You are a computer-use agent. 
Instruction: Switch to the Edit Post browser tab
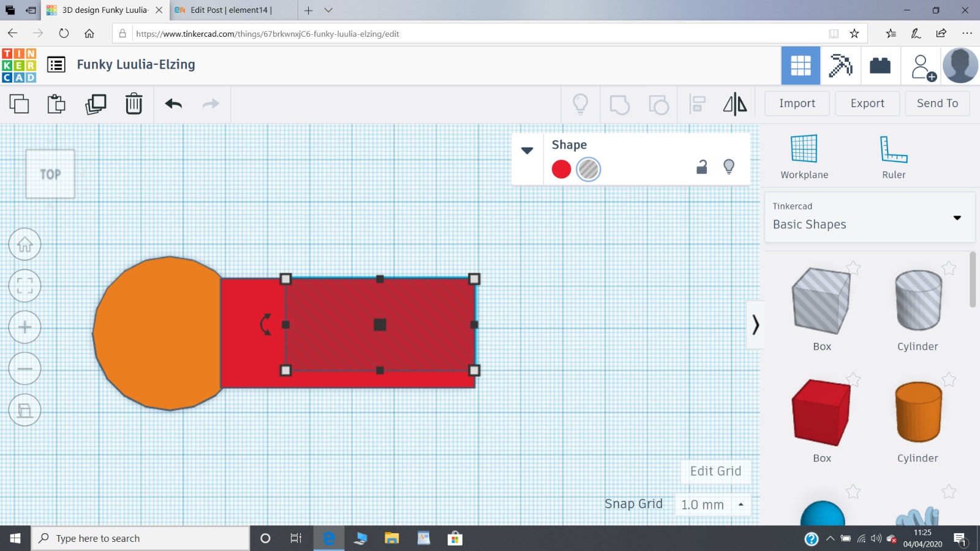tap(230, 10)
